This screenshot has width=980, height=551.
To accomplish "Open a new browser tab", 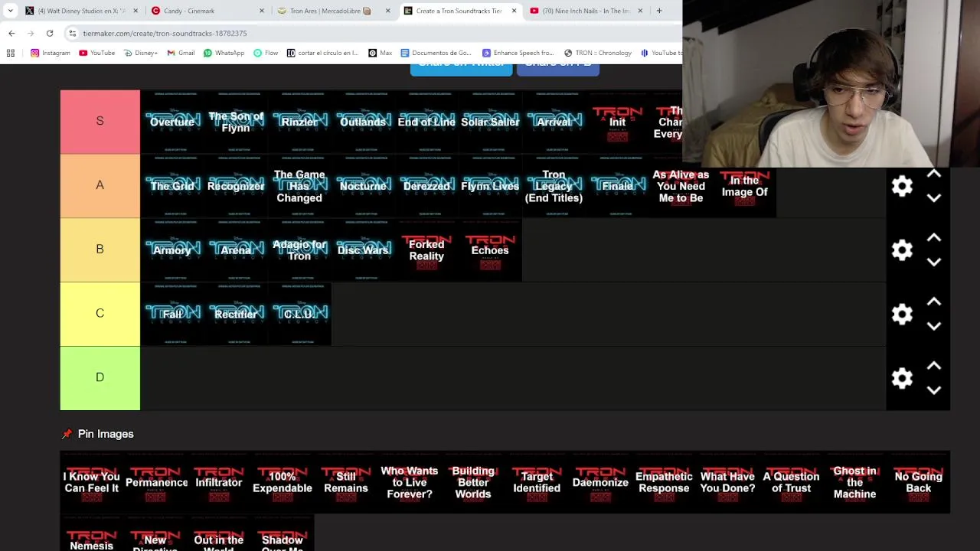I will [x=659, y=11].
